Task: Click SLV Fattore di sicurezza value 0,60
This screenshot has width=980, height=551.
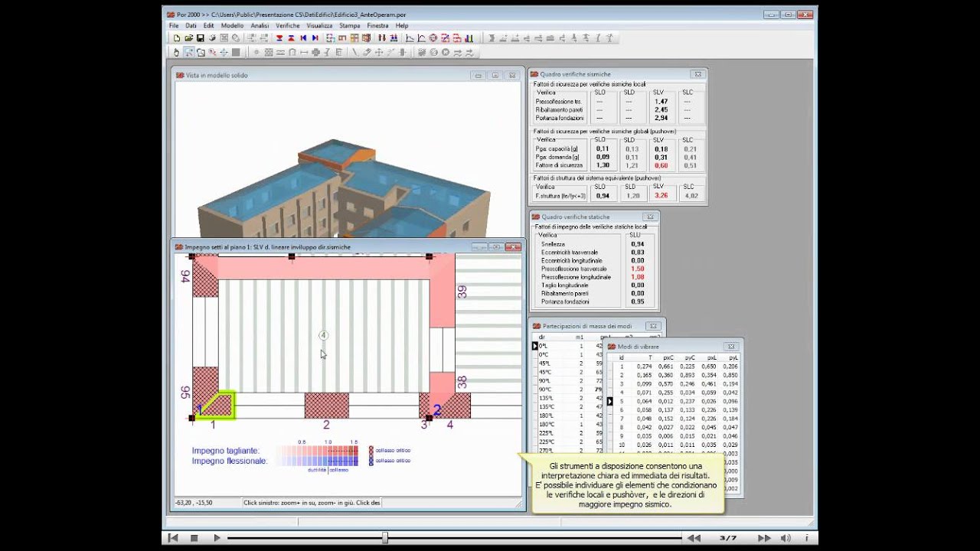Action: pos(660,165)
